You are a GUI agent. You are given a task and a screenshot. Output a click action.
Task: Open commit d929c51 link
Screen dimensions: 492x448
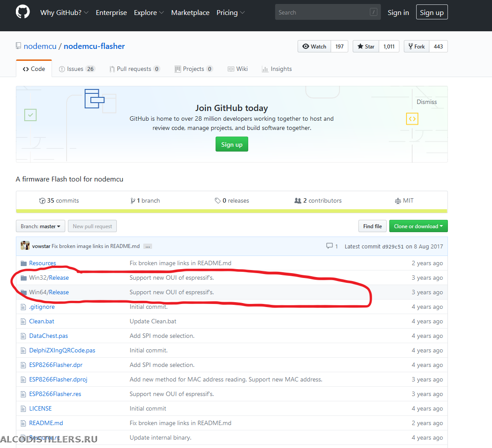(x=393, y=246)
